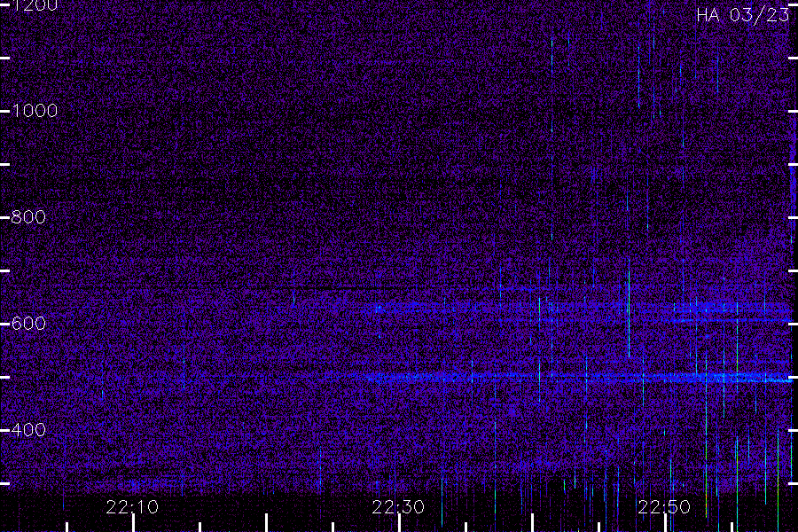Click the 600 frequency axis label
Screen dimensions: 798x532
click(x=28, y=324)
